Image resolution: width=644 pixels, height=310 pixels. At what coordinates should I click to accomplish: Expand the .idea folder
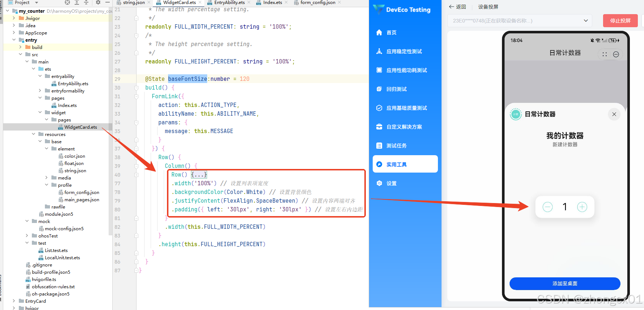pyautogui.click(x=14, y=25)
